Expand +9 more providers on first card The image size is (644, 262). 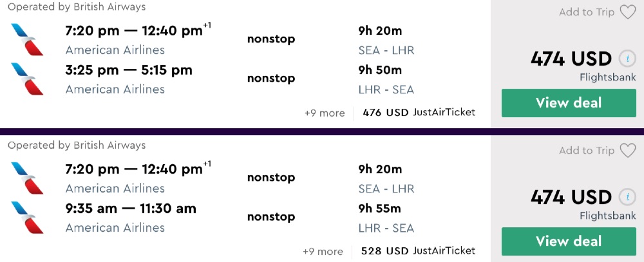click(325, 113)
